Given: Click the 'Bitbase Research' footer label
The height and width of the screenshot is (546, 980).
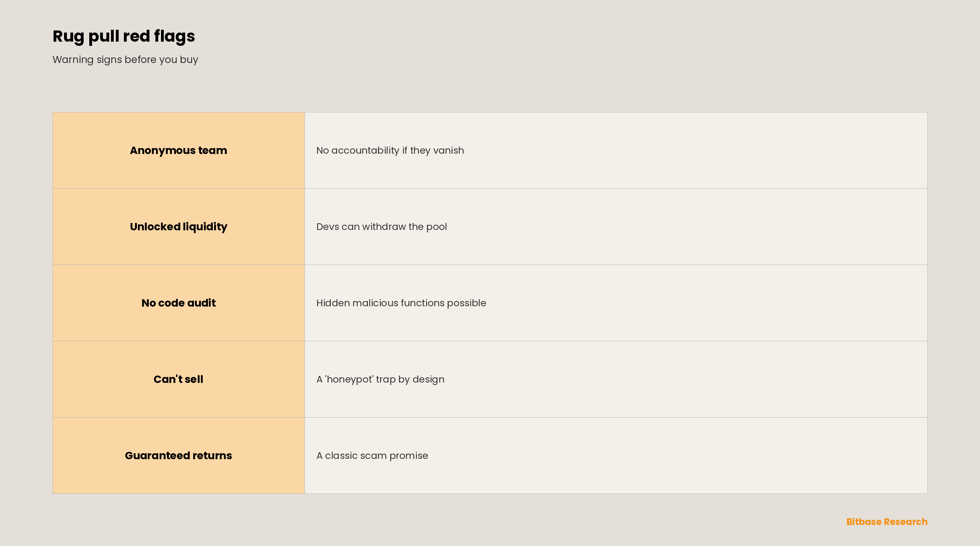Looking at the screenshot, I should pyautogui.click(x=887, y=521).
